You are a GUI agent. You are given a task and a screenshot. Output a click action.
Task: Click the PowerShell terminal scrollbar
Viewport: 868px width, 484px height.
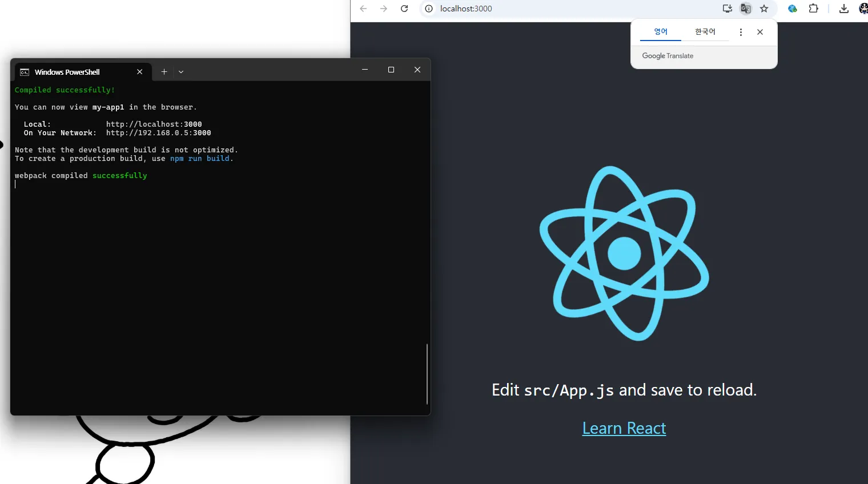click(427, 374)
